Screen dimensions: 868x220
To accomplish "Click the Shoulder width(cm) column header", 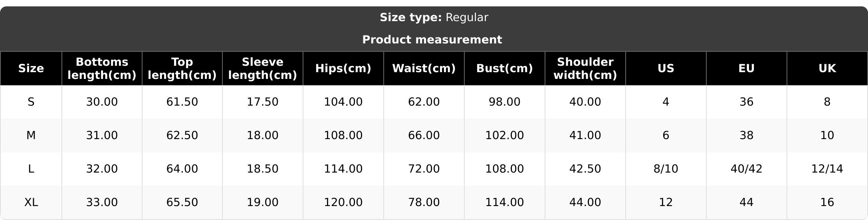I will [x=585, y=69].
